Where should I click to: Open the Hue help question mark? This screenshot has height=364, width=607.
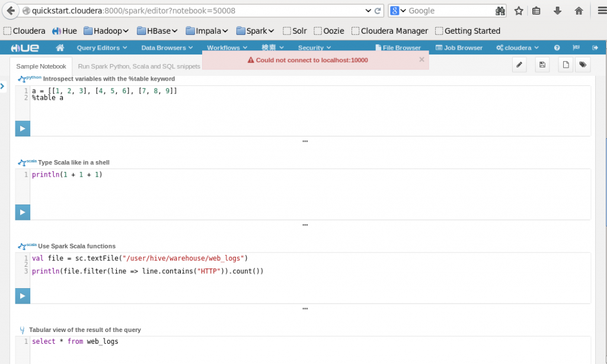coord(557,47)
